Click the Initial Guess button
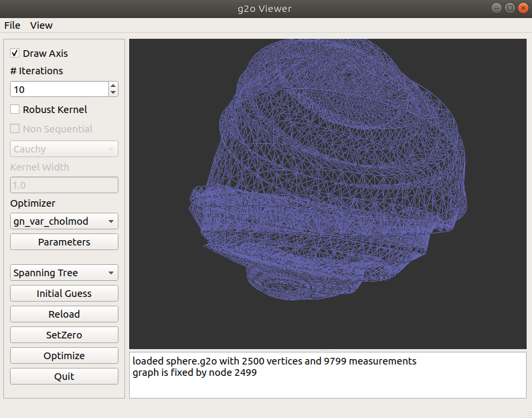The image size is (532, 418). point(64,294)
